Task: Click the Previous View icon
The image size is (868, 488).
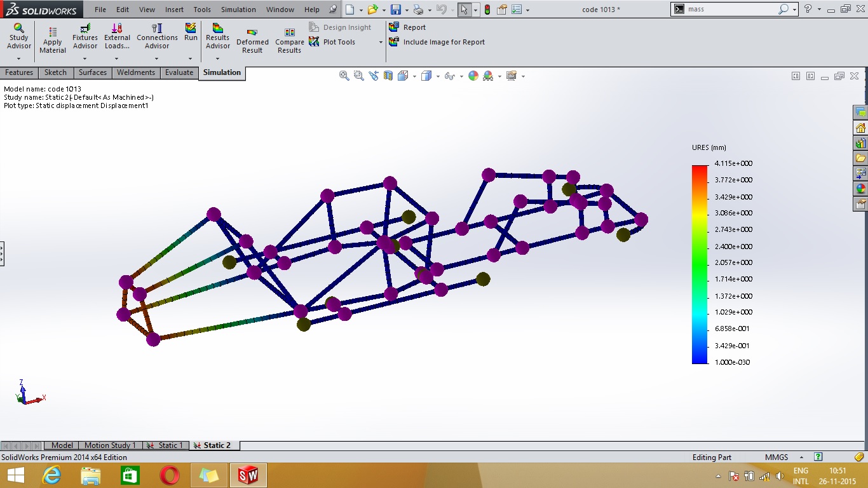Action: point(373,76)
